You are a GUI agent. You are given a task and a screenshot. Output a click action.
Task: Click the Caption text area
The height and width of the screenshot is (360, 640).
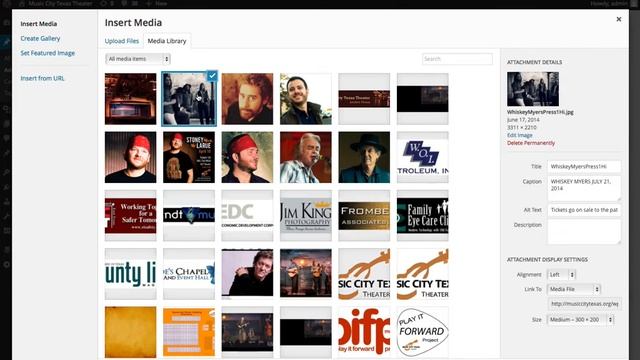584,188
